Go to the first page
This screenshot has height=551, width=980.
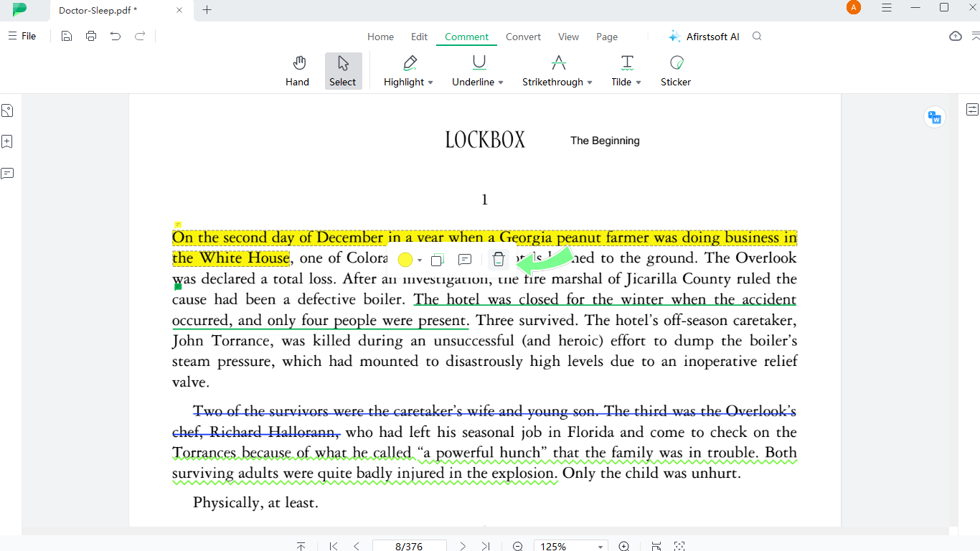(334, 547)
